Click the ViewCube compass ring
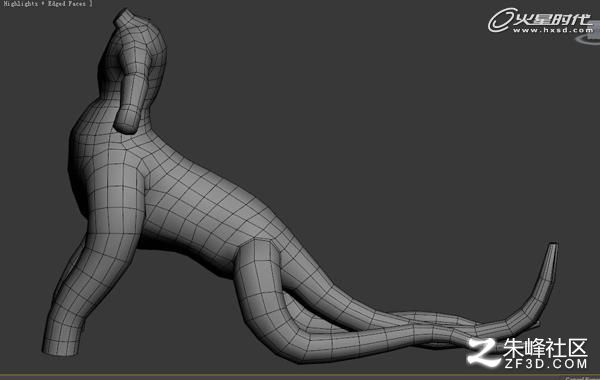This screenshot has height=380, width=600. [588, 40]
